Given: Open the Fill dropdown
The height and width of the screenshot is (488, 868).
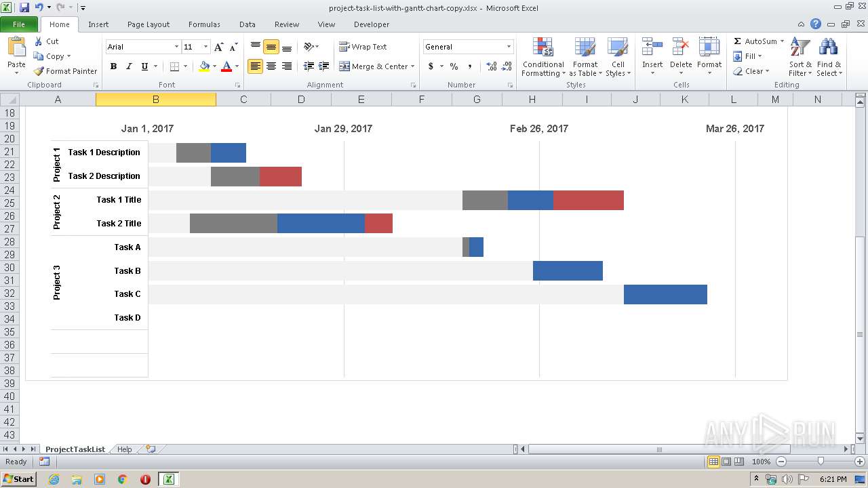Looking at the screenshot, I should pos(748,56).
